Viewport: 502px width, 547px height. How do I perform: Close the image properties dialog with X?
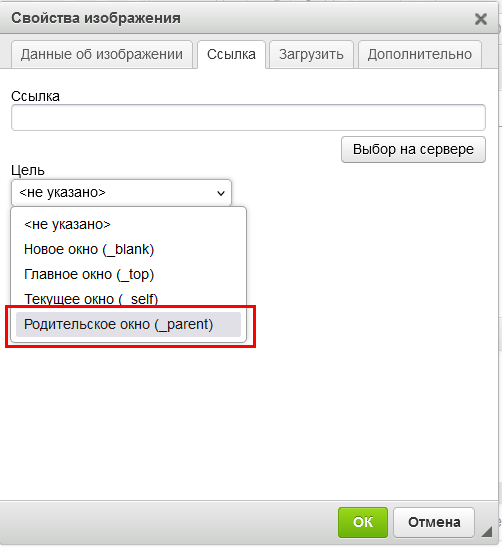point(481,19)
